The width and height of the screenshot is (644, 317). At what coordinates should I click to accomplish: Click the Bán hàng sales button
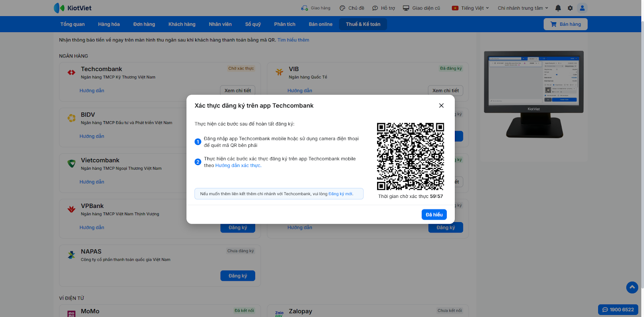566,24
